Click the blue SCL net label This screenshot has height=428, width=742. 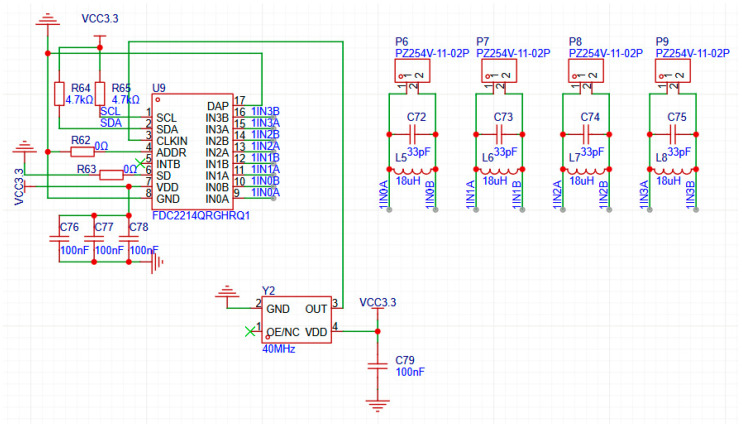click(x=110, y=111)
